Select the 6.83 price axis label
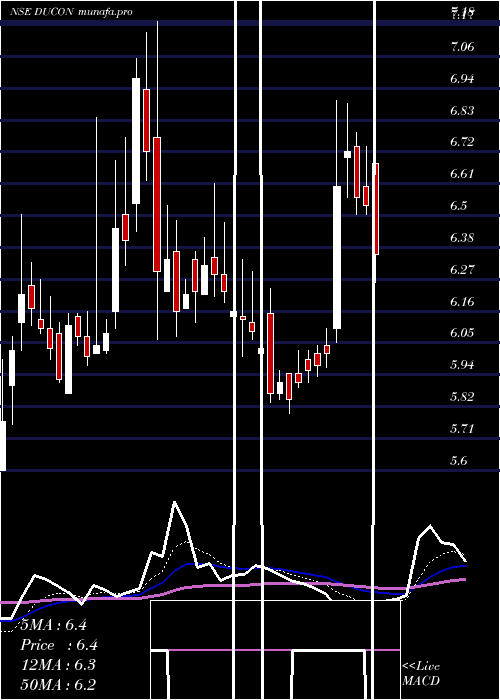The height and width of the screenshot is (700, 500). [x=462, y=111]
